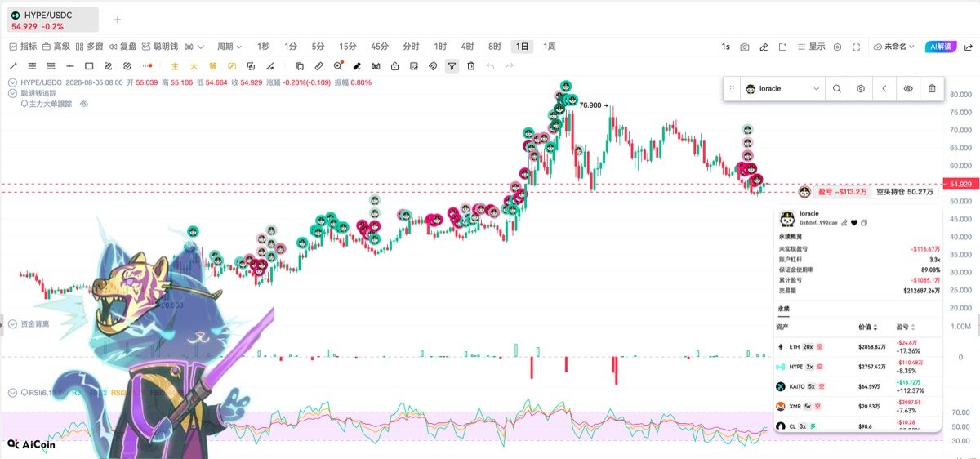
Task: Open the zoom magnifier tool
Action: [x=339, y=65]
